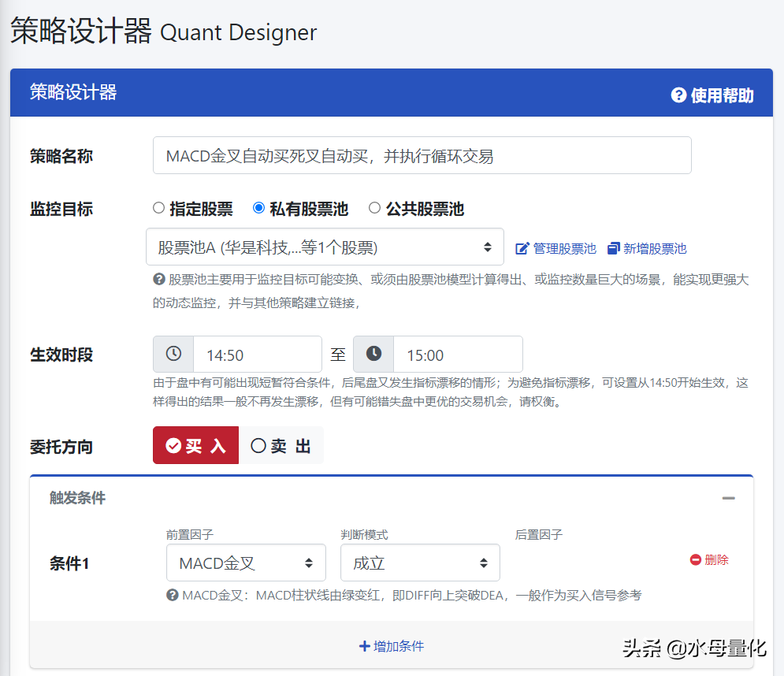
Task: Click the plus icon beside 增加条件
Action: coord(364,646)
